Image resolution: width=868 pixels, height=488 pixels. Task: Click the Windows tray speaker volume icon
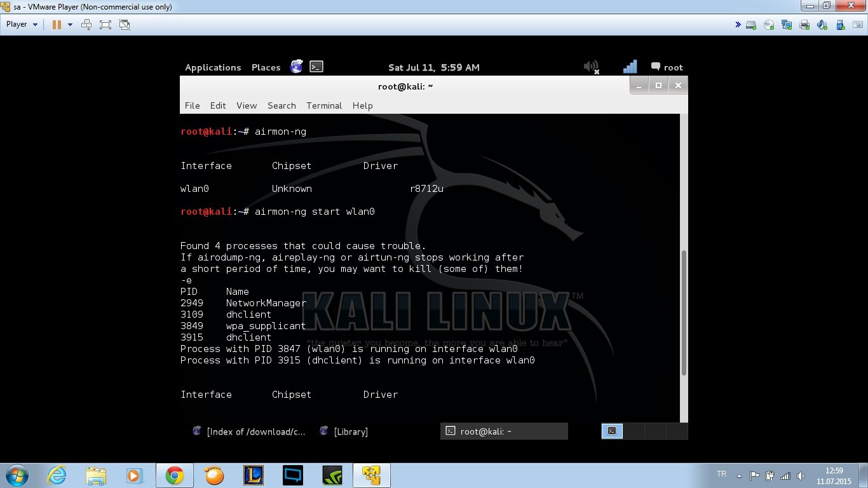(x=801, y=475)
